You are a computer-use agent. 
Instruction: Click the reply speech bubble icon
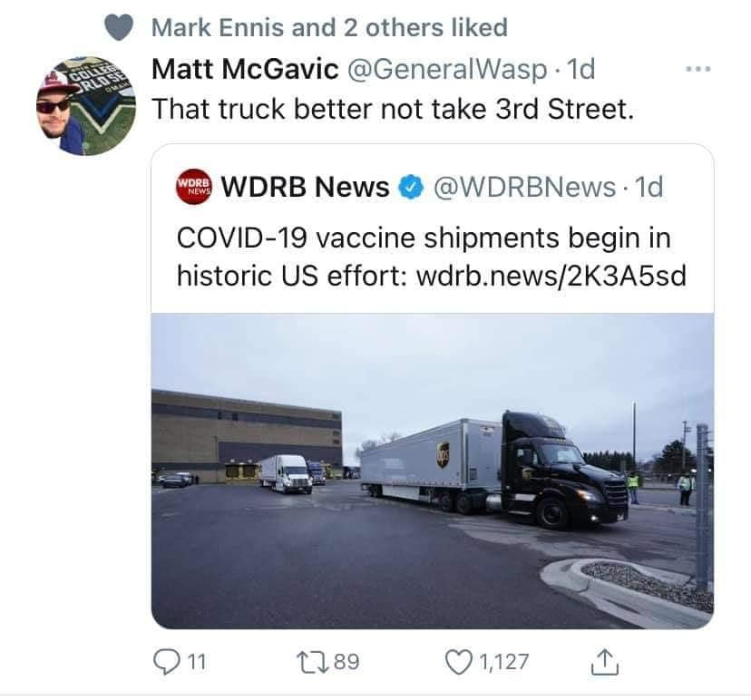coord(166,662)
